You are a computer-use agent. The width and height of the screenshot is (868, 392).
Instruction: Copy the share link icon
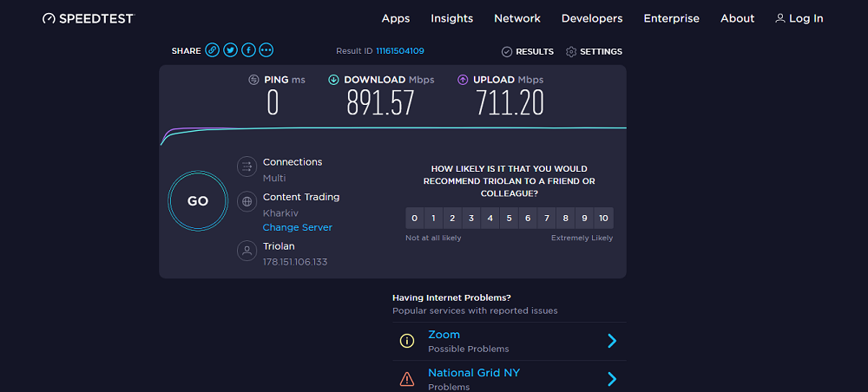[x=212, y=50]
